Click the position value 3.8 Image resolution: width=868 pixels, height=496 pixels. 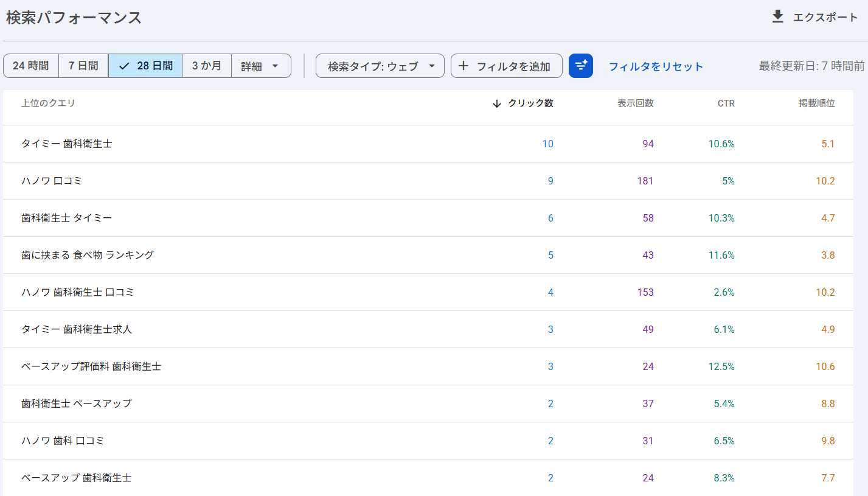pyautogui.click(x=828, y=255)
